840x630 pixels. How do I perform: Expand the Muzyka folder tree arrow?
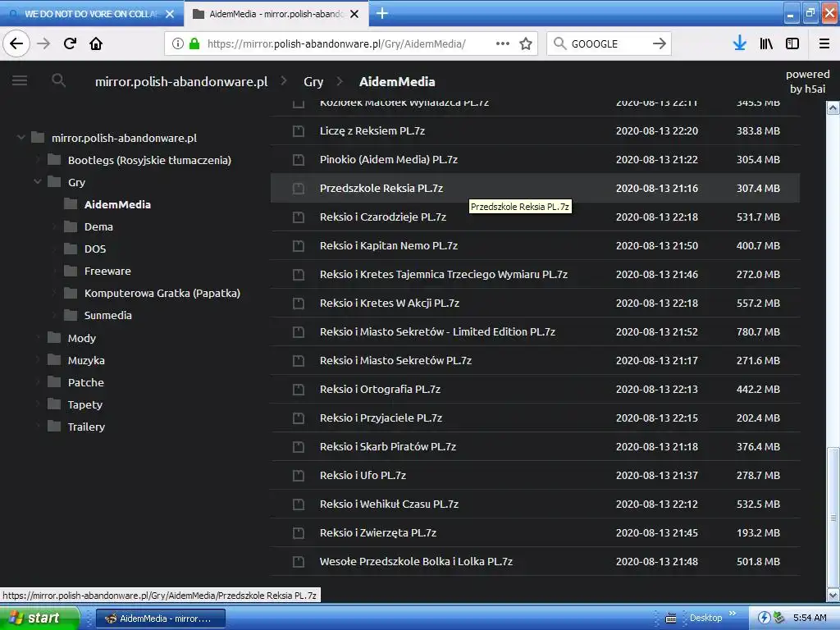(38, 360)
